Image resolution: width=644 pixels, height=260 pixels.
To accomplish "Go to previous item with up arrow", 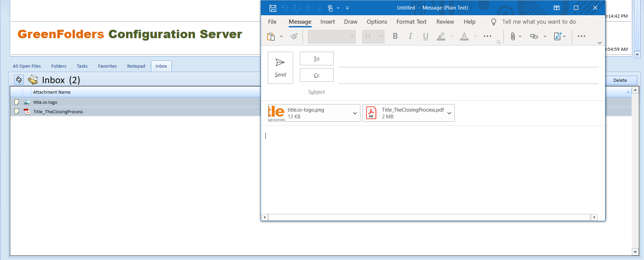I will (x=308, y=8).
